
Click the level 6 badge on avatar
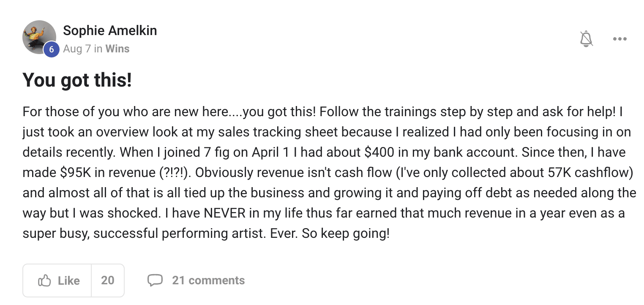(51, 49)
